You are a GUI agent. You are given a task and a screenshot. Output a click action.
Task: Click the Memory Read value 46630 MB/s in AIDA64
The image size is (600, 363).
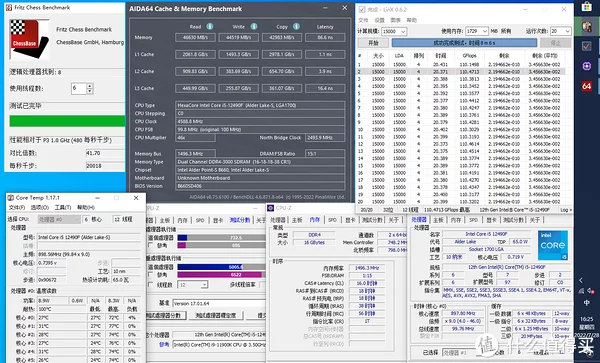[195, 37]
